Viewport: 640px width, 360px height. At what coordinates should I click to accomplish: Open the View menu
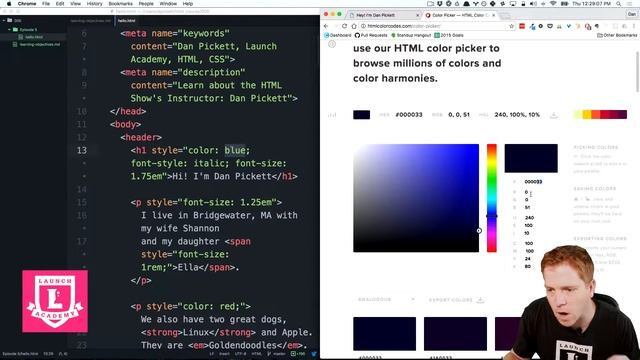[x=76, y=4]
